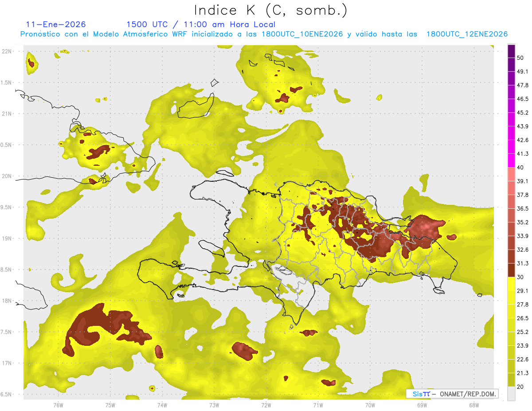Screen dimensions: 532x411
Task: Click the "Indice K (C, somb.)" title
Action: (270, 10)
